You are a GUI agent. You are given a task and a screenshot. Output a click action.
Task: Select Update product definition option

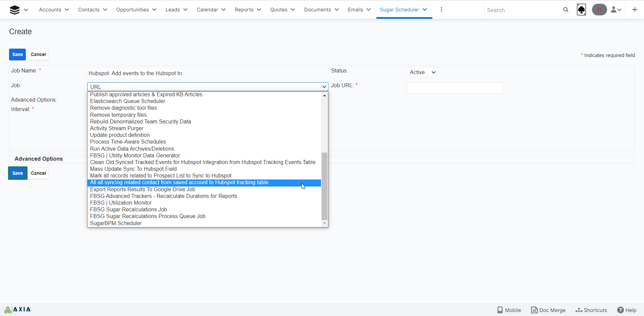[204, 135]
